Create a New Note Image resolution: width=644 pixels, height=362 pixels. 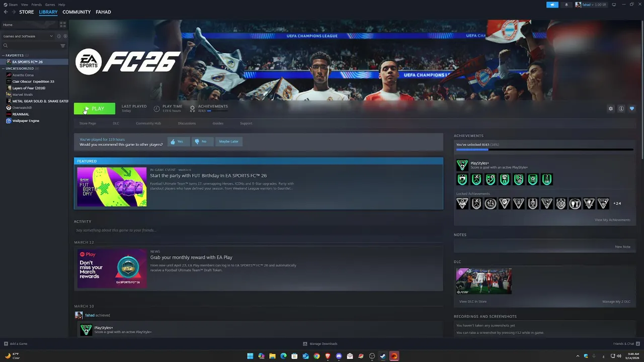(x=622, y=247)
